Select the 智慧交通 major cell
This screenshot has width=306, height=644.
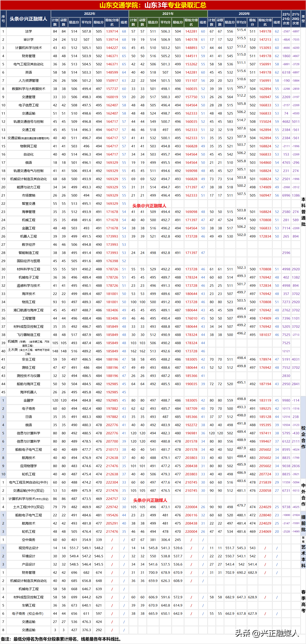pyautogui.click(x=29, y=204)
